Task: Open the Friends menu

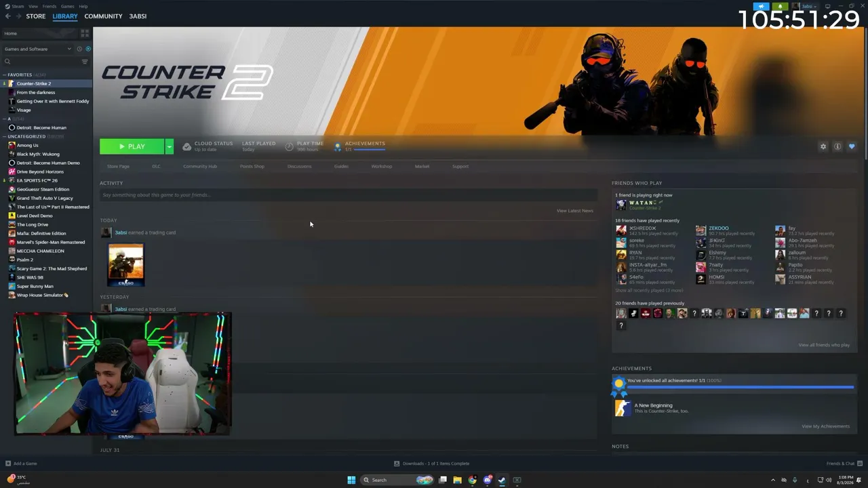Action: 50,6
